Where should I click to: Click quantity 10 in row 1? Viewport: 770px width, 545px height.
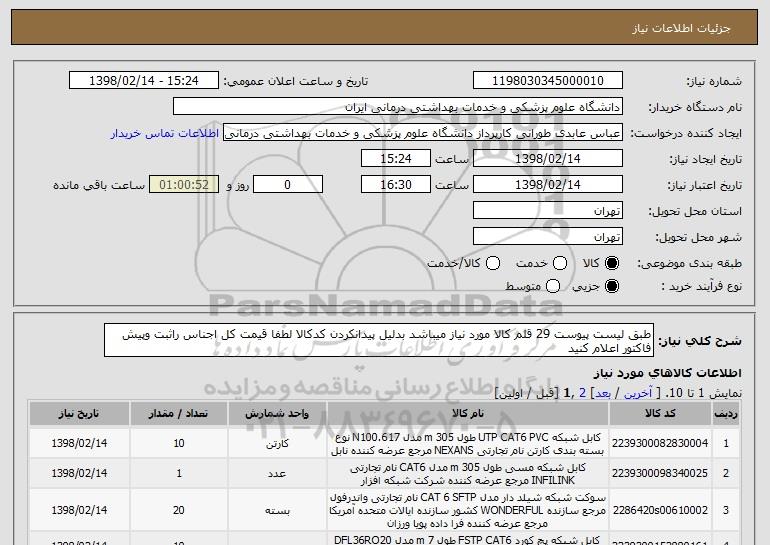(x=178, y=443)
